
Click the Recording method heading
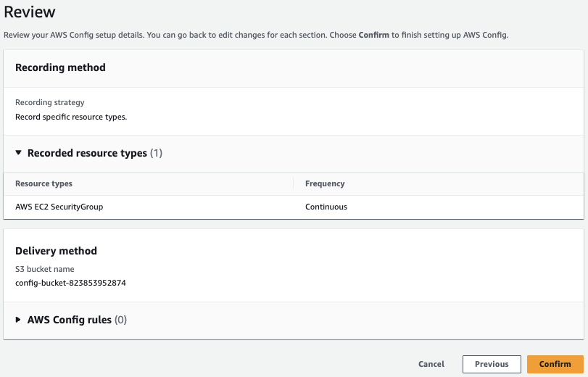60,67
